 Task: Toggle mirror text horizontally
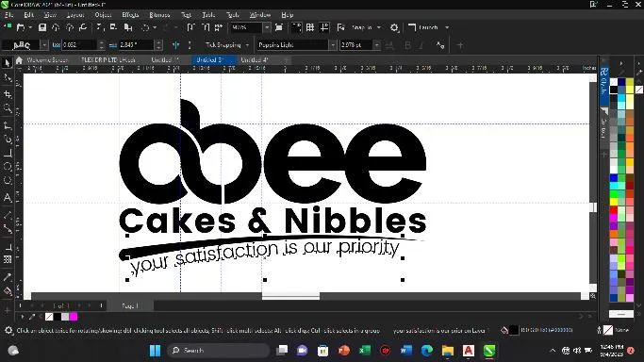[x=175, y=45]
